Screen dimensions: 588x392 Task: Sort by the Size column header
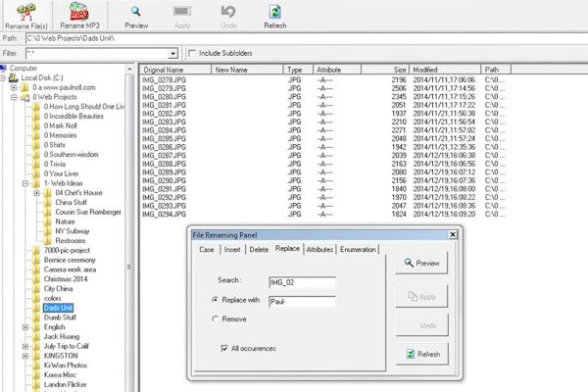[385, 70]
